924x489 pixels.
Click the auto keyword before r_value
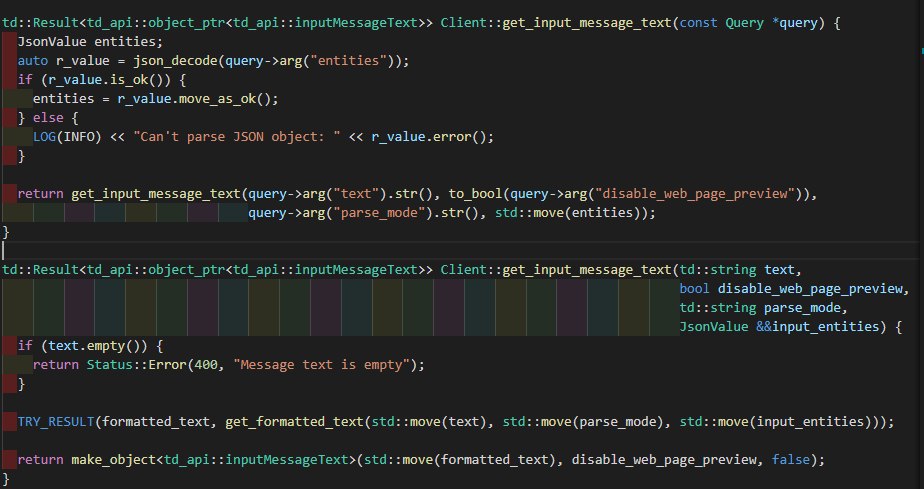[x=33, y=61]
